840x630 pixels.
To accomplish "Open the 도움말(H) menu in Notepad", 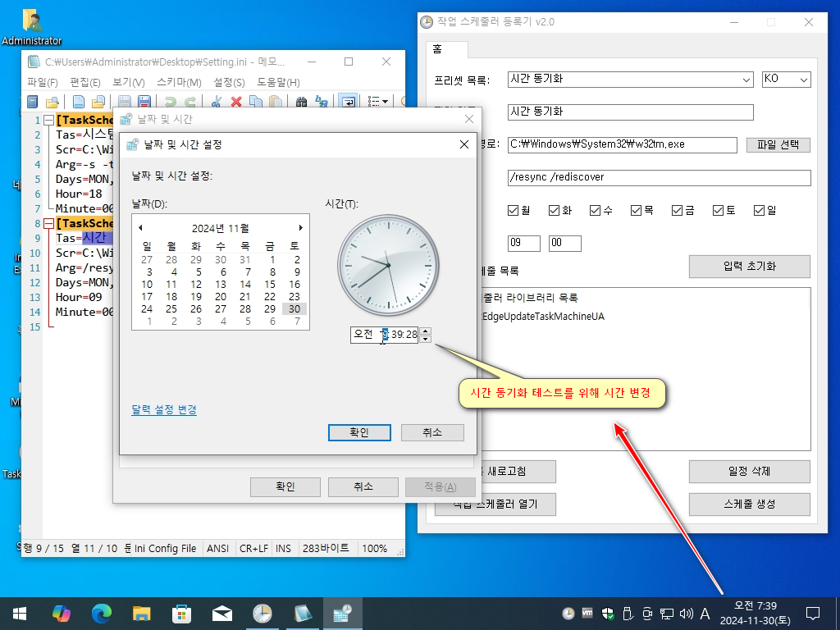I will 278,82.
